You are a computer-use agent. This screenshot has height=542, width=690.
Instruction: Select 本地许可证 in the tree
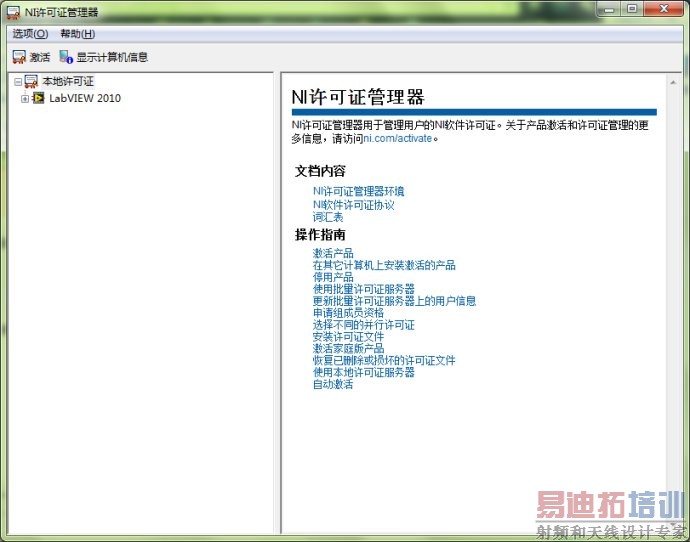click(x=68, y=81)
